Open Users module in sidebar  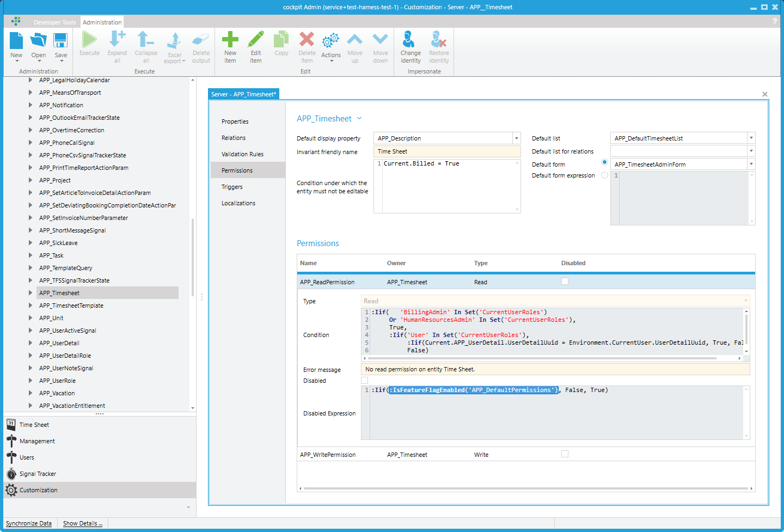(x=100, y=457)
